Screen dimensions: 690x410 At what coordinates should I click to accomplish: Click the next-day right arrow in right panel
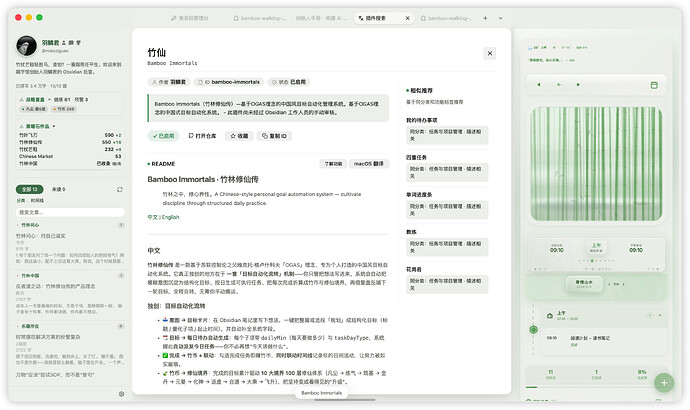(578, 84)
